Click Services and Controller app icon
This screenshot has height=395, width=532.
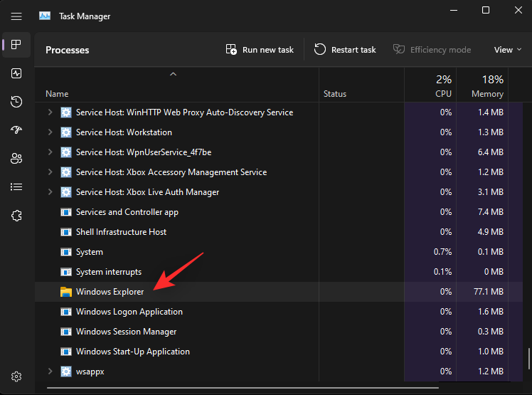pos(66,212)
